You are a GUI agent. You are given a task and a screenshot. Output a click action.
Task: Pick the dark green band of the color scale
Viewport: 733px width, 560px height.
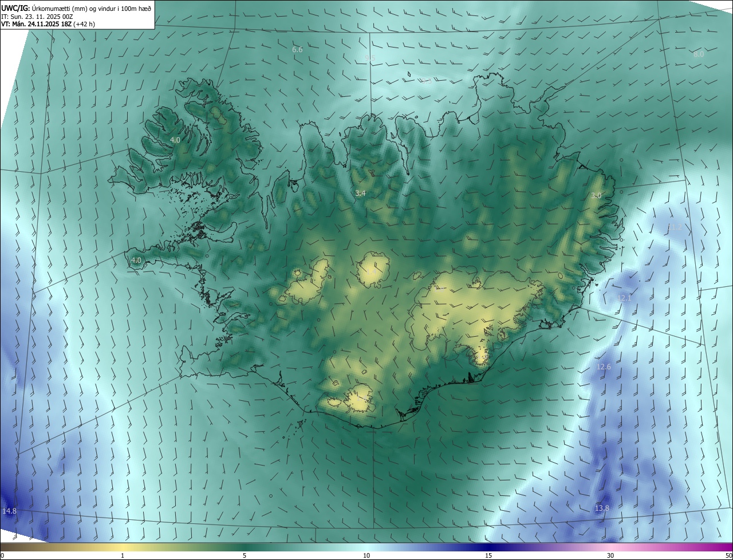tap(245, 547)
